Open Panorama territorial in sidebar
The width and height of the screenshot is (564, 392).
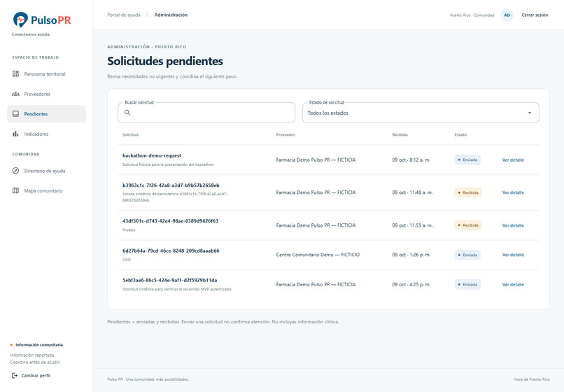46,73
